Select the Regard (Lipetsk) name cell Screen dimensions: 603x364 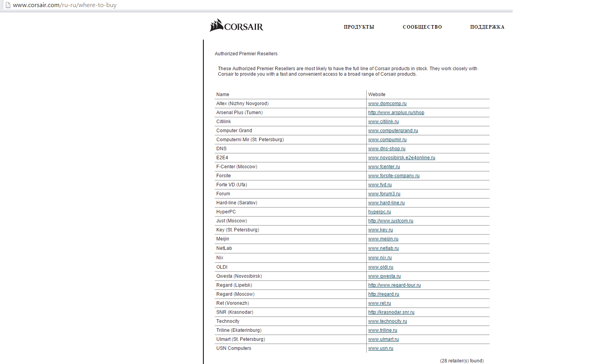pos(291,285)
